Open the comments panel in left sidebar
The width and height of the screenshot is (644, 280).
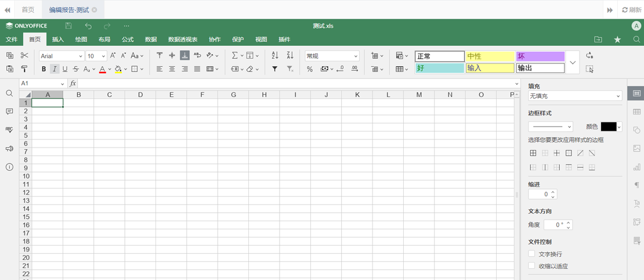9,112
